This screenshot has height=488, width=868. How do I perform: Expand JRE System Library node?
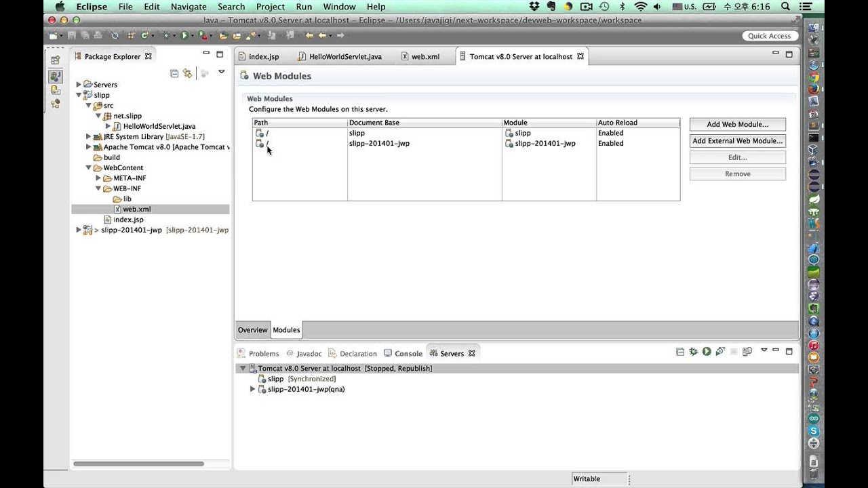(88, 136)
